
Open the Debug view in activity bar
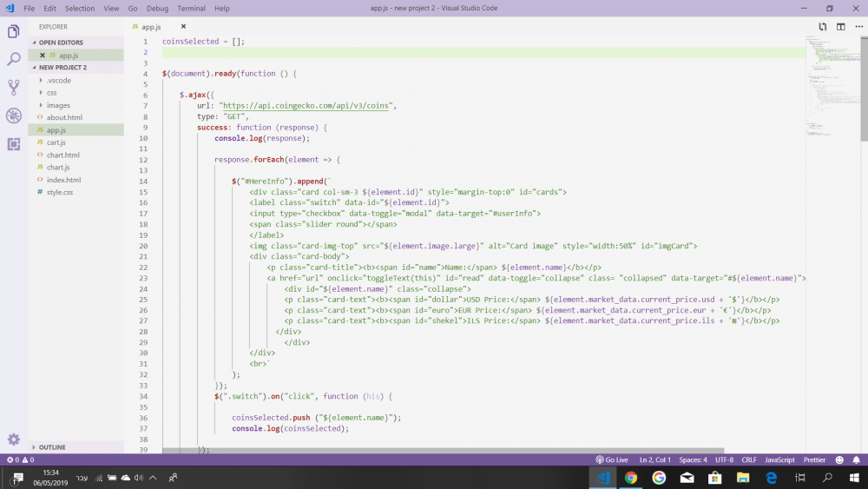click(13, 116)
